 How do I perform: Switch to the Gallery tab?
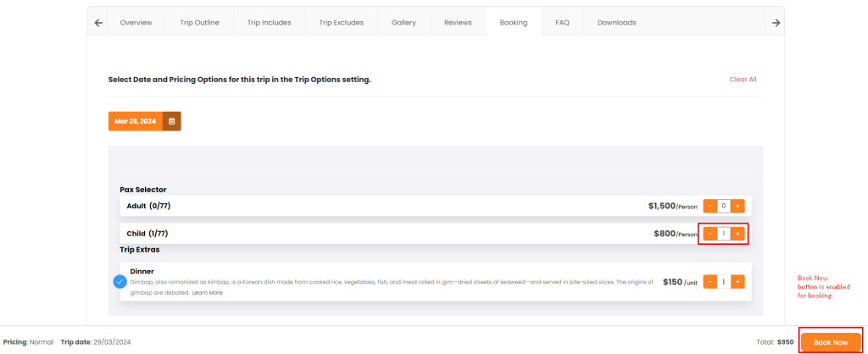coord(403,23)
